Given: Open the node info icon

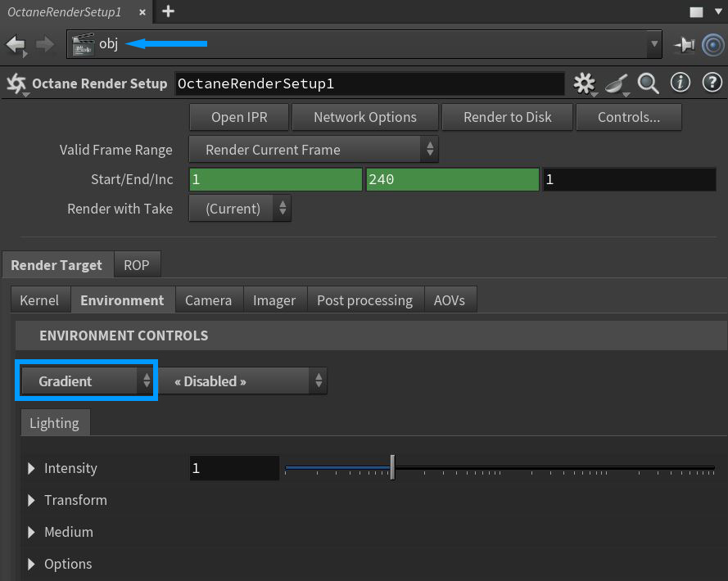Looking at the screenshot, I should click(680, 83).
